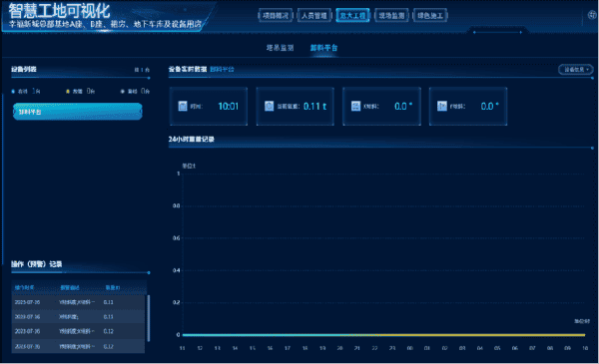599x364 pixels.
Task: Click the 重量 column header of the alarm records table
Action: coord(112,287)
